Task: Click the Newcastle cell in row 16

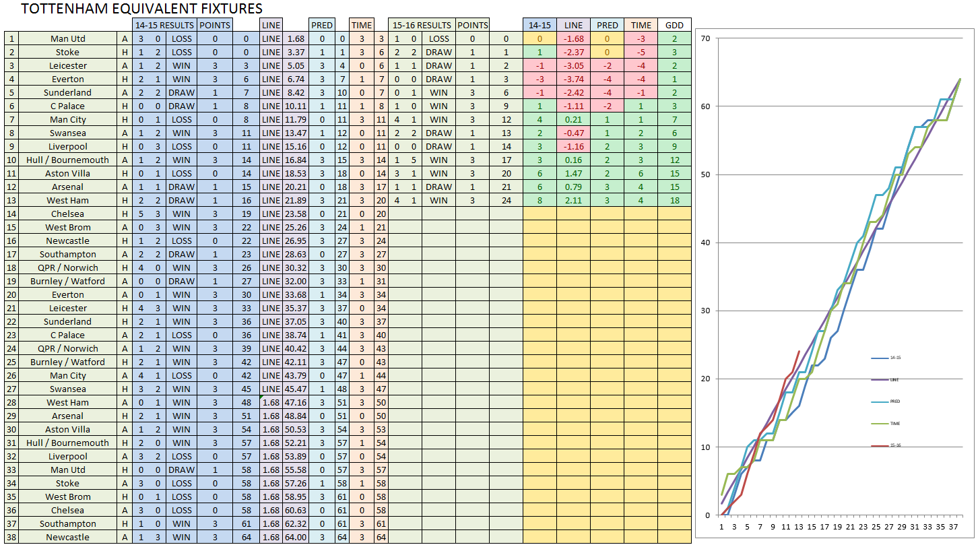Action: click(68, 240)
